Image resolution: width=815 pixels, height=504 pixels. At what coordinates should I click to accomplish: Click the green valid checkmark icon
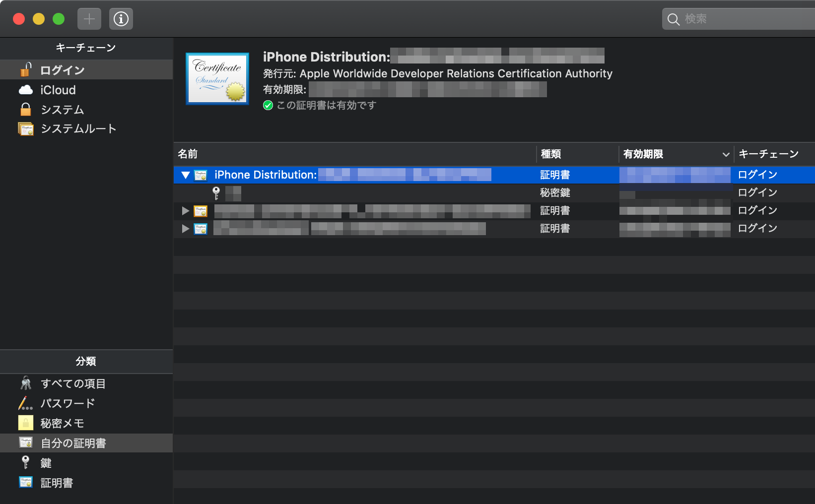tap(268, 105)
